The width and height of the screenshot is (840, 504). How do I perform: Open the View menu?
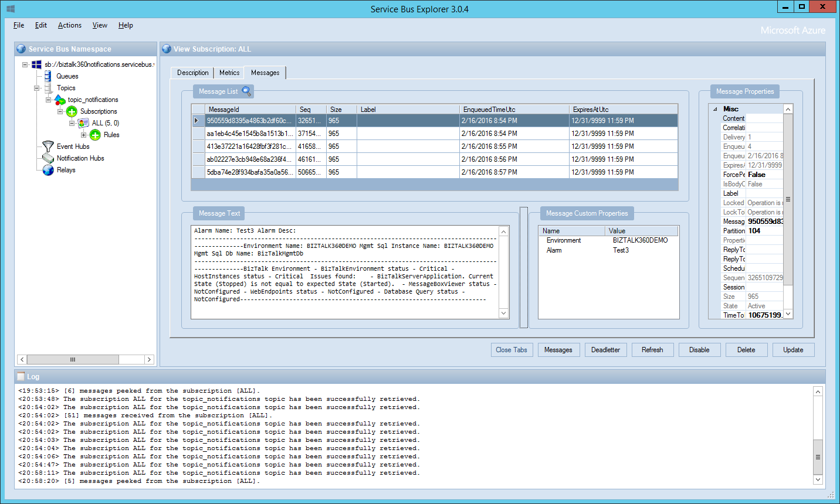100,25
